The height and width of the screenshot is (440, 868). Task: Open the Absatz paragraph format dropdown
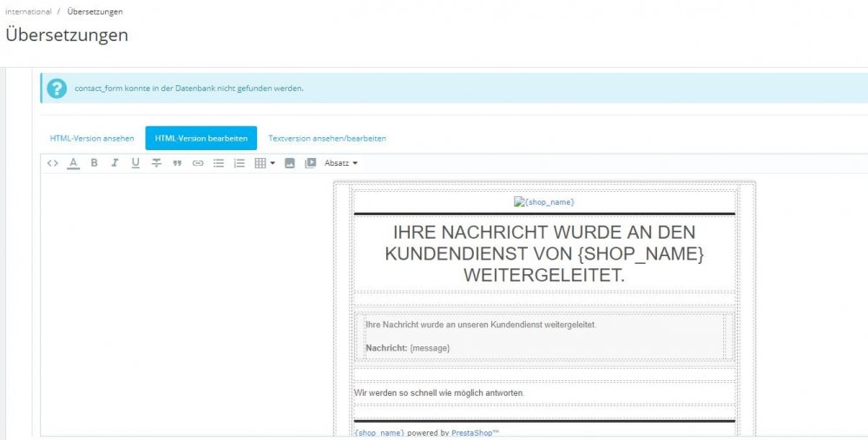[x=341, y=163]
